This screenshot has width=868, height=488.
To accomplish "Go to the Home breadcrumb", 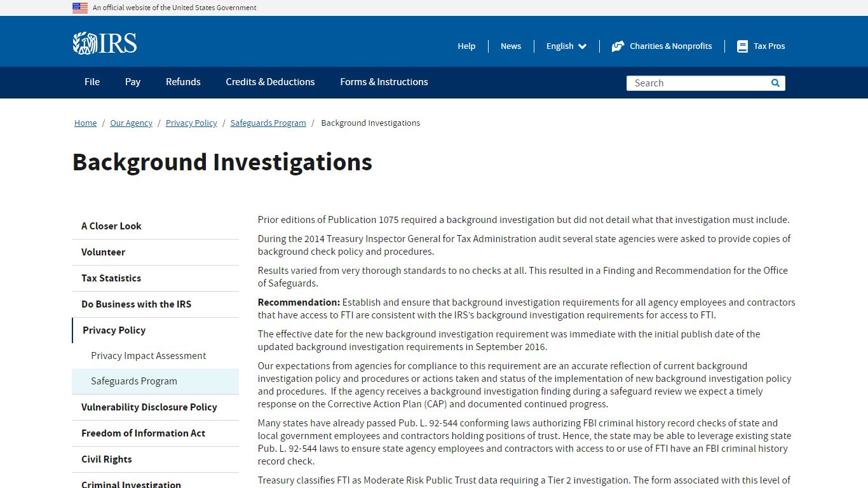I will pyautogui.click(x=85, y=123).
